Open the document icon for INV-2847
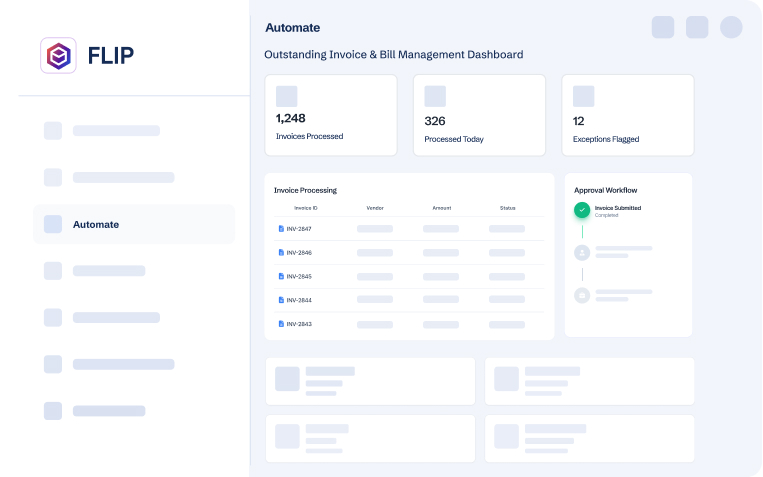 281,229
